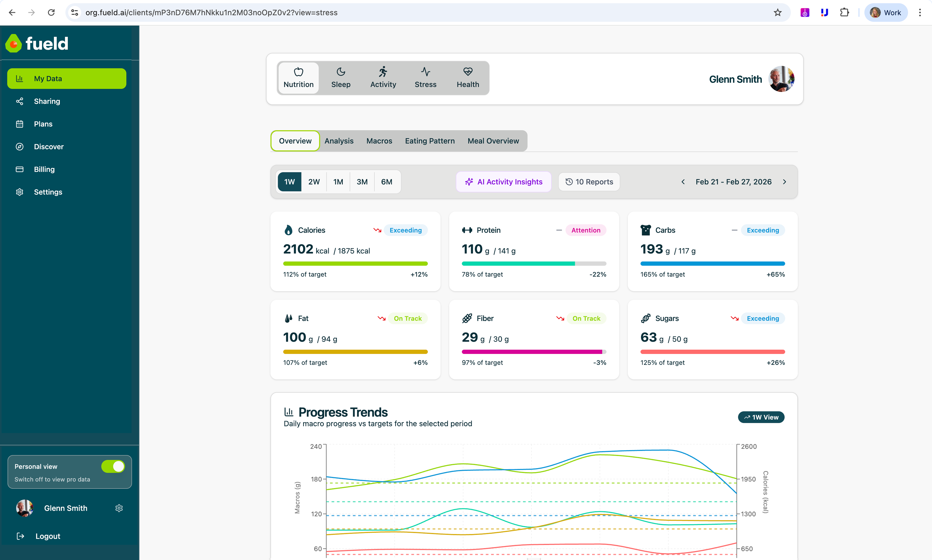This screenshot has width=932, height=560.
Task: Switch to the Macros tab
Action: (379, 141)
